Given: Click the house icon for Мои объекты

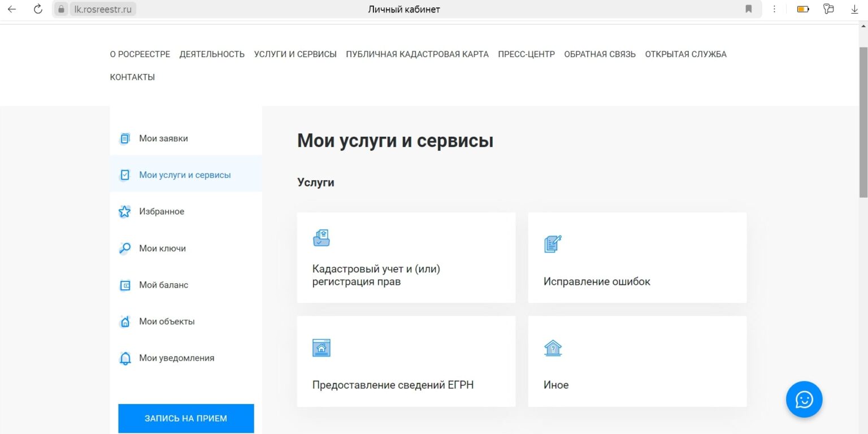Looking at the screenshot, I should 125,322.
